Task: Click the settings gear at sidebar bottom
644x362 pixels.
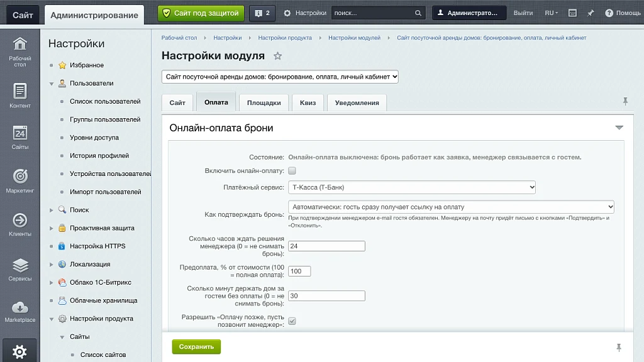Action: (x=19, y=351)
